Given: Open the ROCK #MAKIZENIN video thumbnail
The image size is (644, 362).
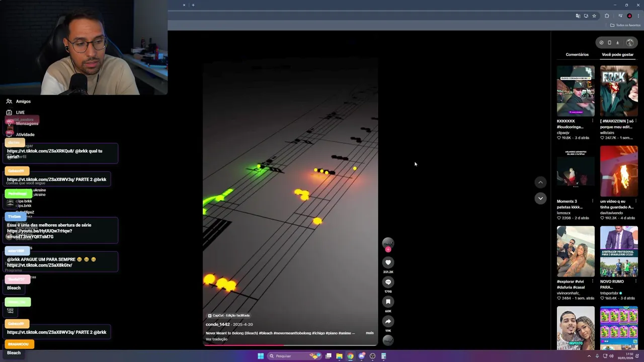Looking at the screenshot, I should point(619,91).
